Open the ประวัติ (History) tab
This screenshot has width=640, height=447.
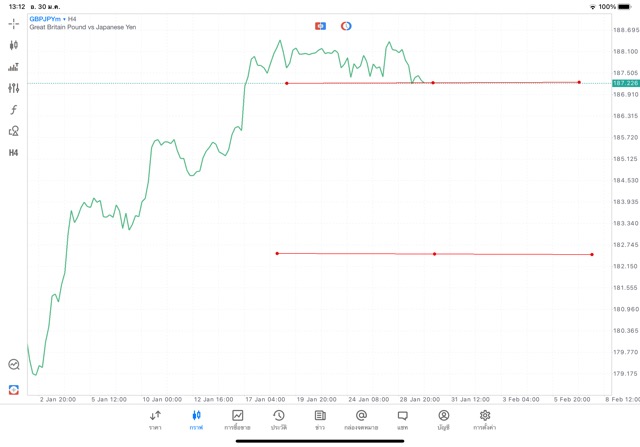278,420
